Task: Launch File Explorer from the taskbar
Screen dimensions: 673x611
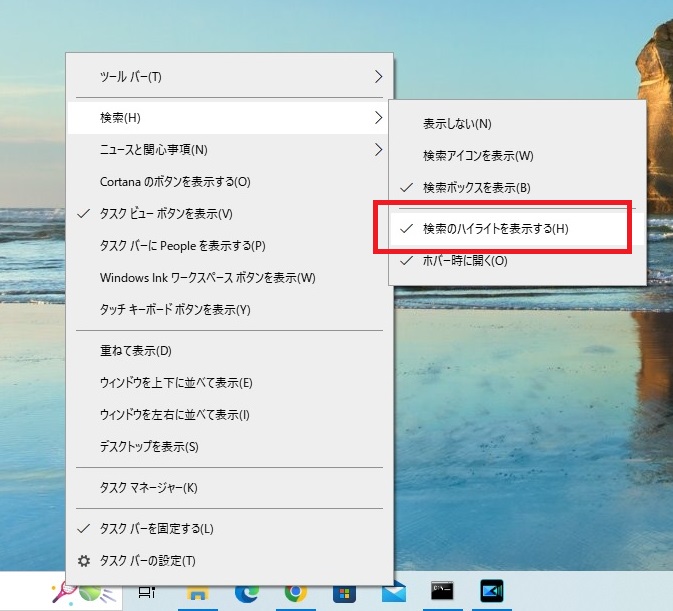Action: click(x=197, y=593)
